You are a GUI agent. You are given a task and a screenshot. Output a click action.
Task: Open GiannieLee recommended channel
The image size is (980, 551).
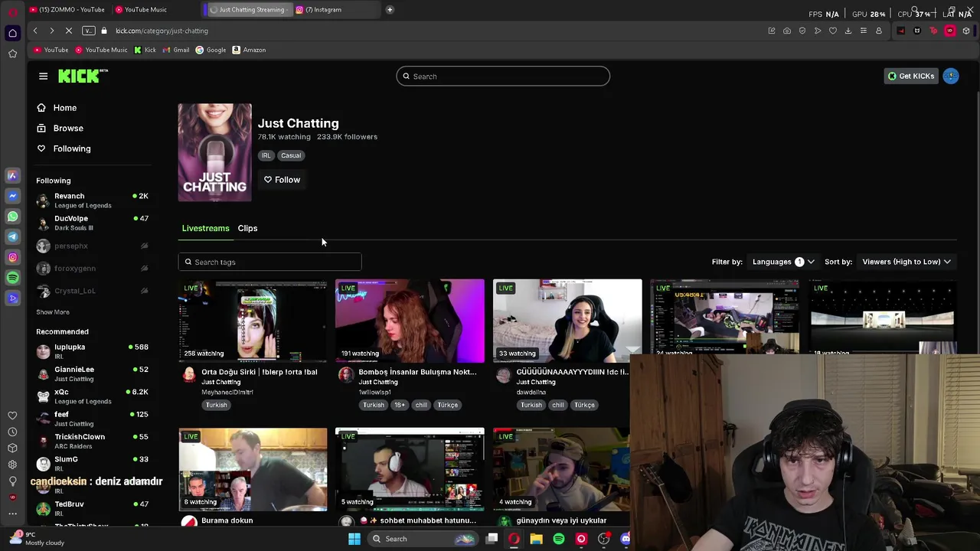click(x=92, y=373)
